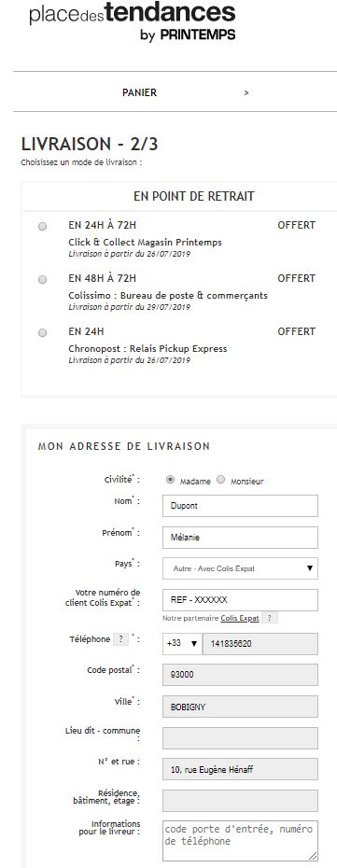
Task: Open the Pays country dropdown
Action: (240, 568)
